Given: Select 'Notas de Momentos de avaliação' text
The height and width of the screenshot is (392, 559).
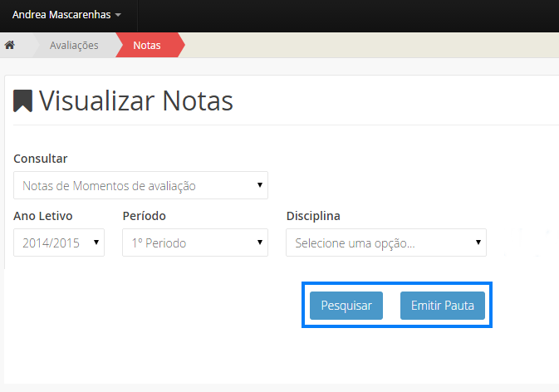Looking at the screenshot, I should pyautogui.click(x=109, y=186).
